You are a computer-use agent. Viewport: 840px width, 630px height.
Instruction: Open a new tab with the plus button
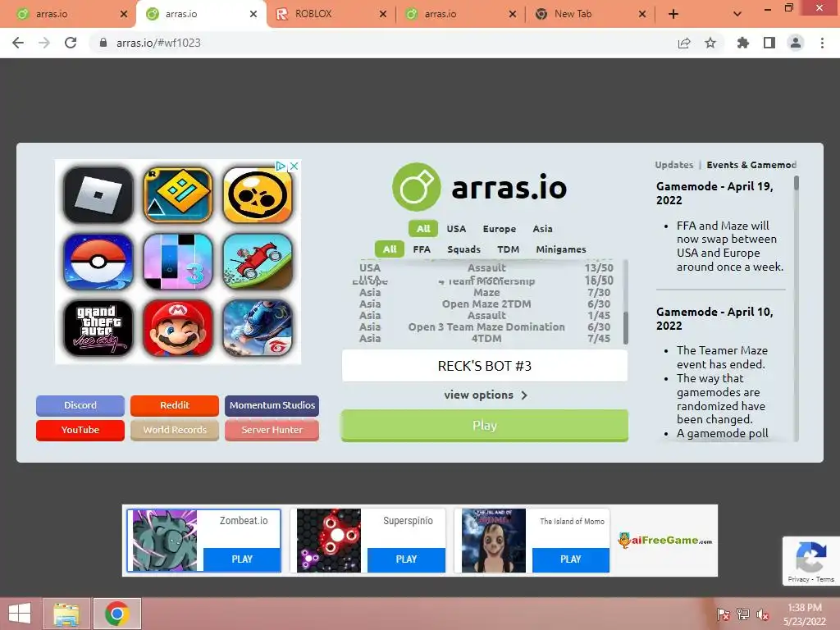(673, 14)
